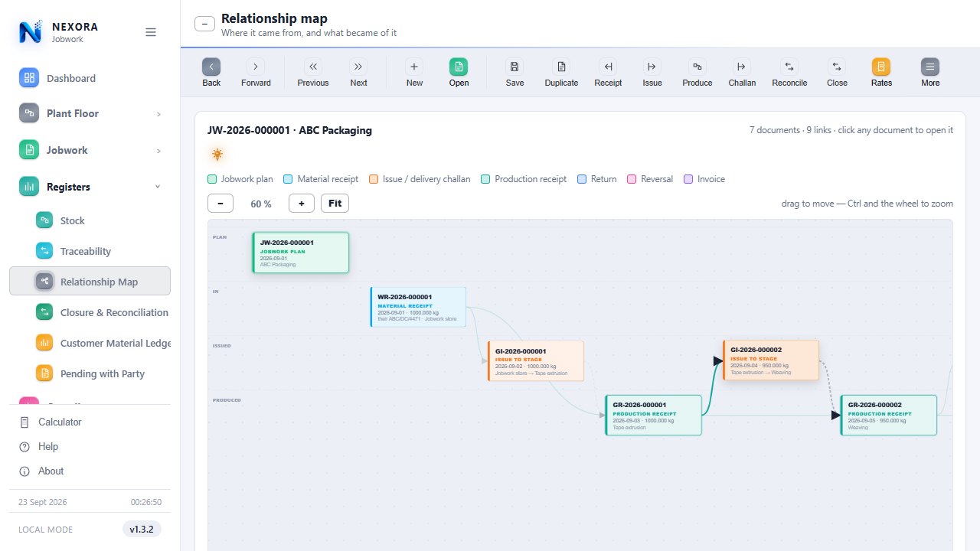
Task: Click the v1.3.2 version badge
Action: 142,529
